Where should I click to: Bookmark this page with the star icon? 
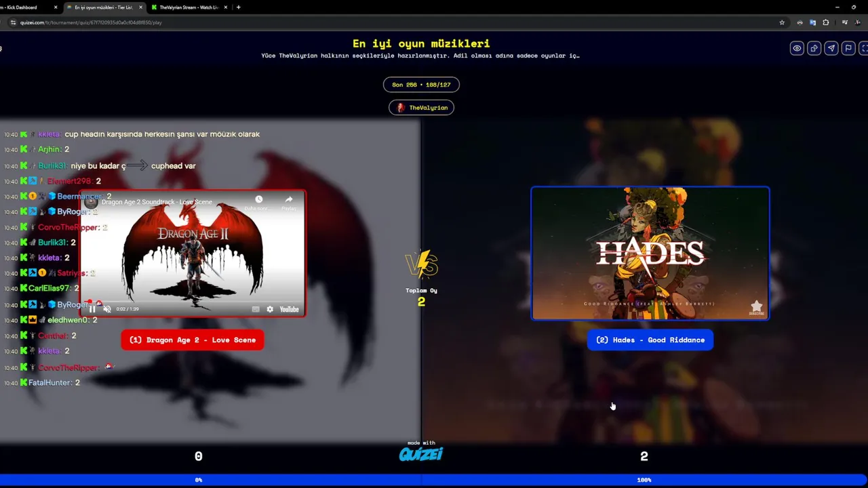coord(782,22)
